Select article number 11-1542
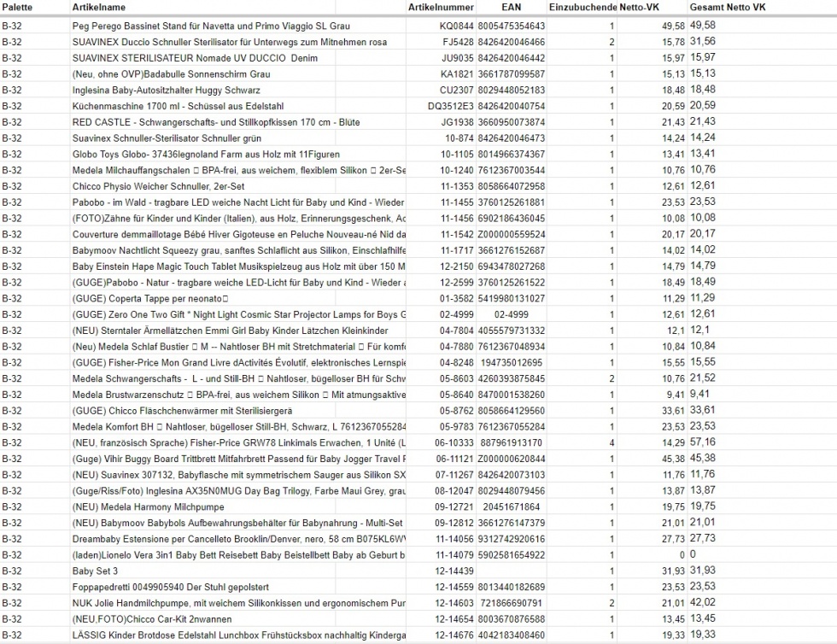This screenshot has width=837, height=644. coord(457,234)
